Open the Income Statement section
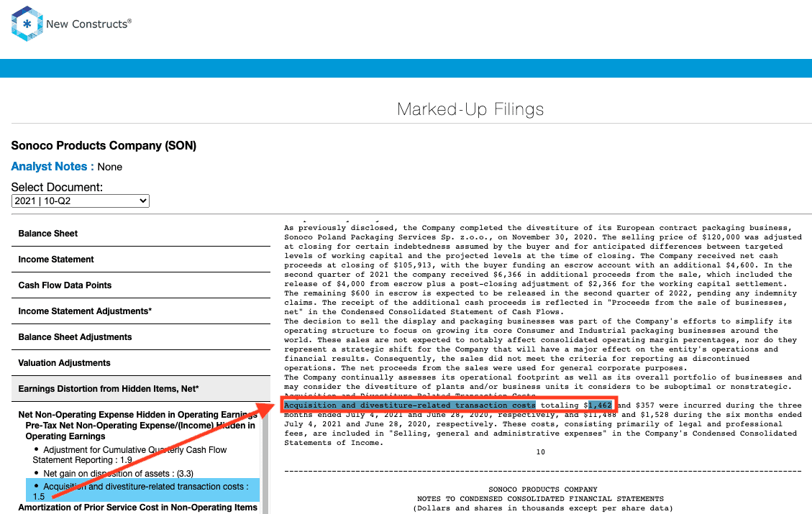This screenshot has height=514, width=812. 141,260
